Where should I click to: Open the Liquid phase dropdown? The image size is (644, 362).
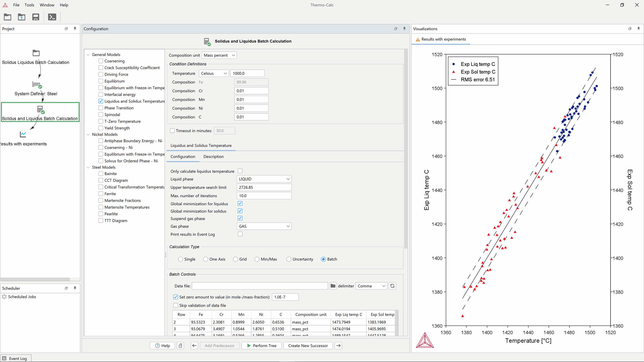point(264,179)
